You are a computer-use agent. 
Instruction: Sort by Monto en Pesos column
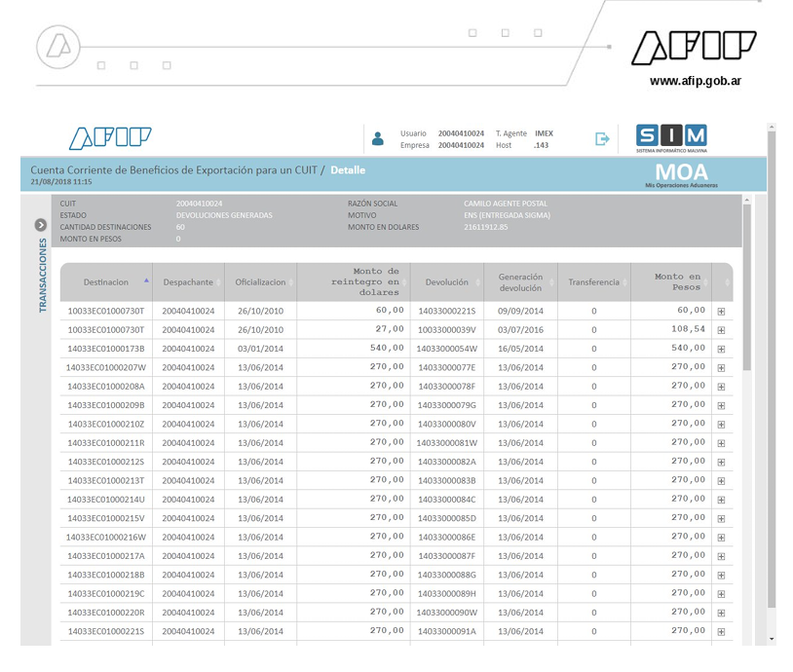point(677,282)
